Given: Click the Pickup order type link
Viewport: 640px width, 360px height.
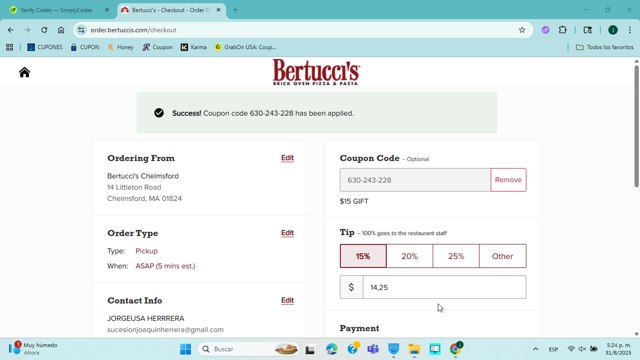Looking at the screenshot, I should click(147, 251).
